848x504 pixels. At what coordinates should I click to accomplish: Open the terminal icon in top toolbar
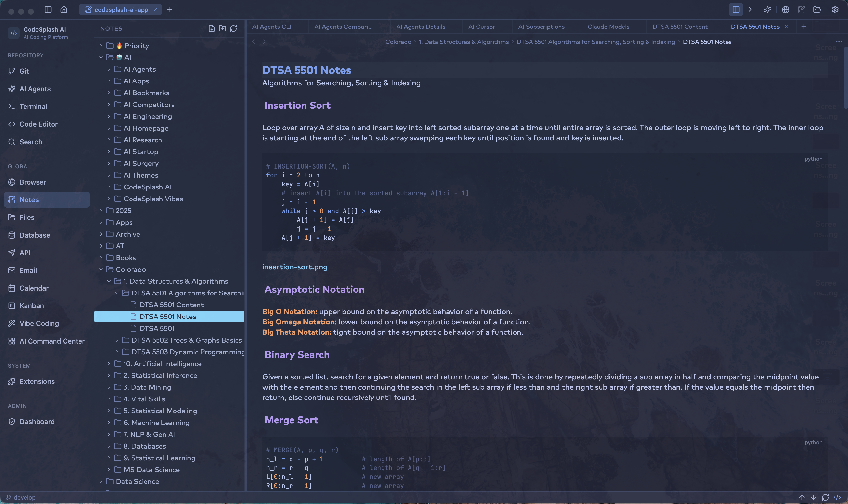coord(752,10)
